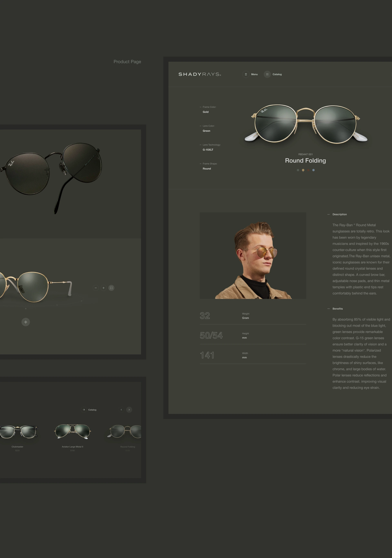The image size is (392, 558).
Task: Click the 'Gold' frame color value
Action: (206, 112)
